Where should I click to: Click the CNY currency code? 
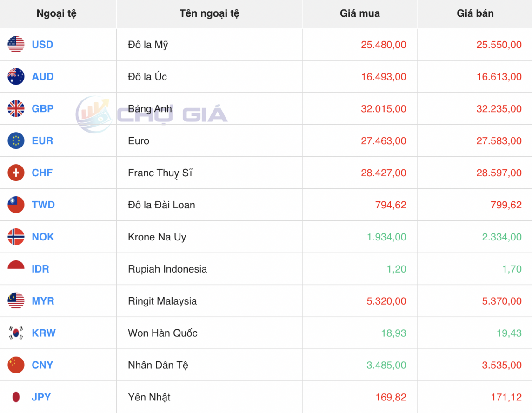click(41, 365)
